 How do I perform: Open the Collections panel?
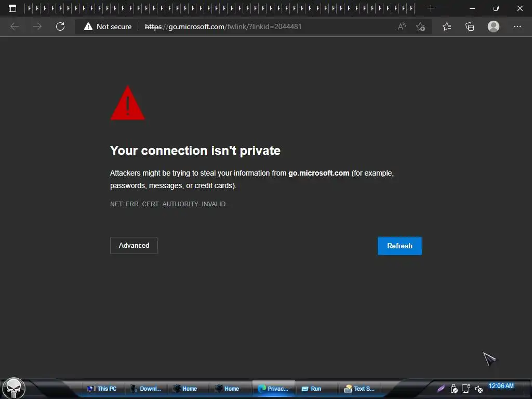pyautogui.click(x=470, y=26)
